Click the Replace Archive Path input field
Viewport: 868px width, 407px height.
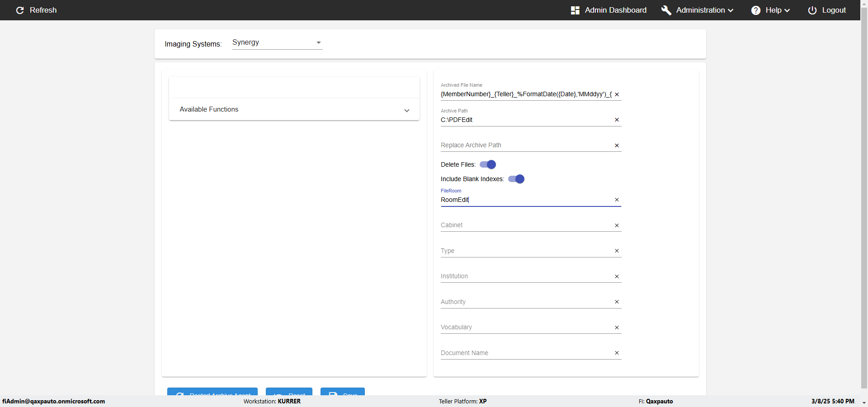(524, 145)
